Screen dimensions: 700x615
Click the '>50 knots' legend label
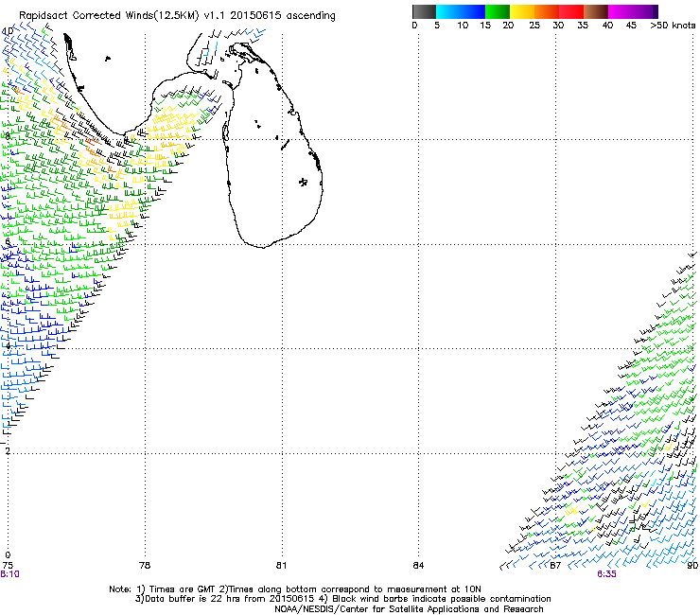[x=673, y=26]
